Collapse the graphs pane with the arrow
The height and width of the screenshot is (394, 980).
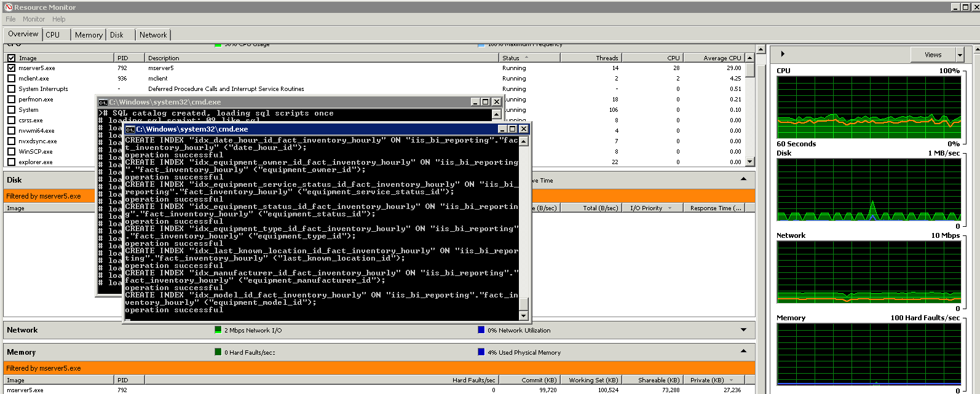coord(783,53)
